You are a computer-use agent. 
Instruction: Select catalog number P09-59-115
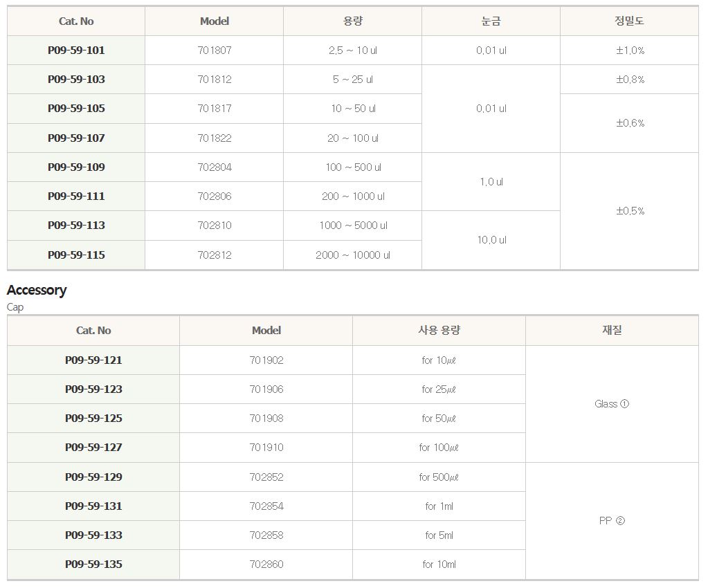(76, 255)
